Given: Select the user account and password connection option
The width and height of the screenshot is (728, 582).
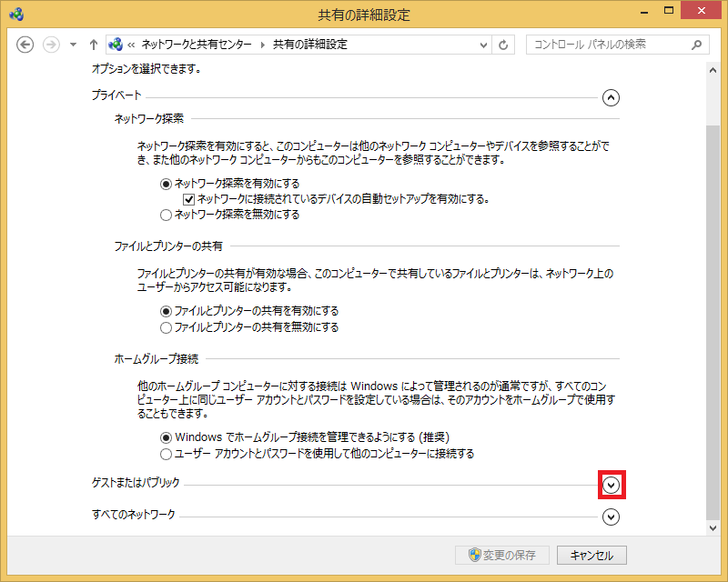Looking at the screenshot, I should tap(166, 454).
